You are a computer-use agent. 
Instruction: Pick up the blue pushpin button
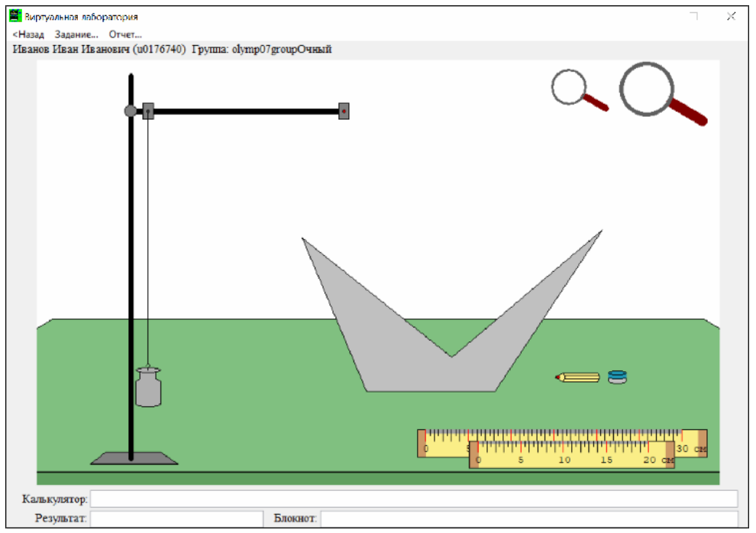tap(617, 377)
